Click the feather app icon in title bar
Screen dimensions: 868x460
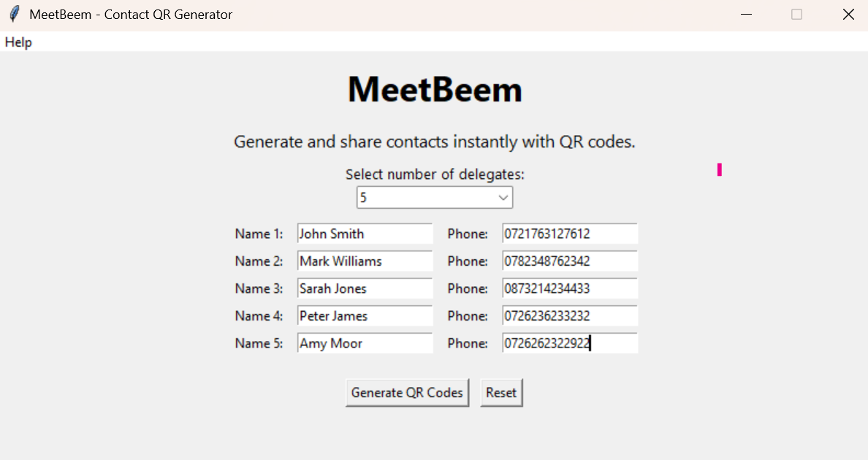pos(15,15)
